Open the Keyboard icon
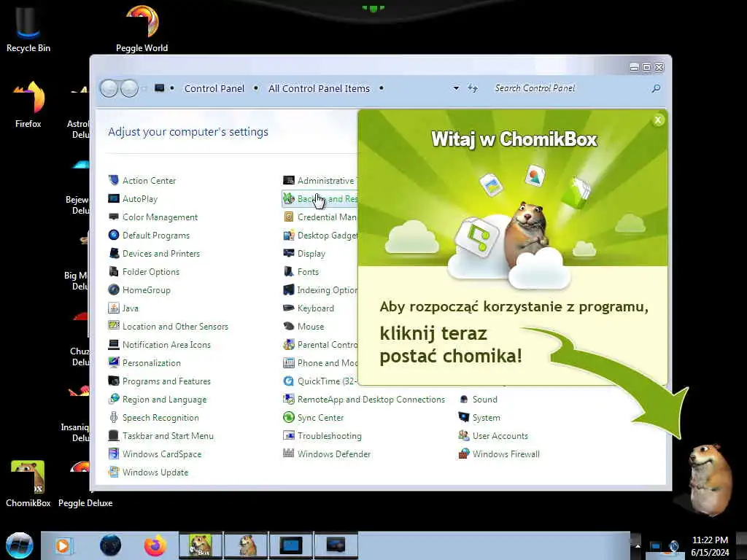This screenshot has height=560, width=747. click(289, 308)
